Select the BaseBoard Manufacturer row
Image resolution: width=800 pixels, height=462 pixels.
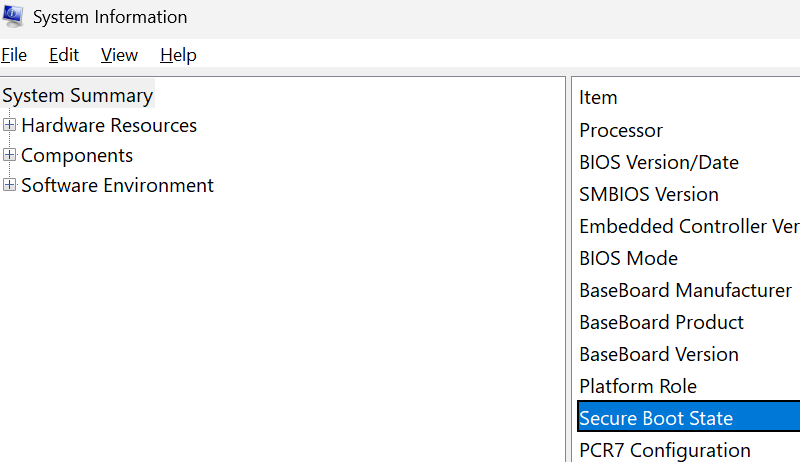pyautogui.click(x=689, y=291)
